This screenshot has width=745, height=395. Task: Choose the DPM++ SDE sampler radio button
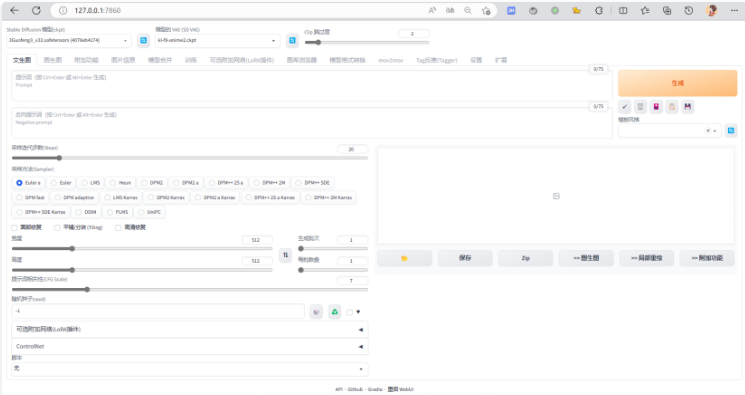298,183
